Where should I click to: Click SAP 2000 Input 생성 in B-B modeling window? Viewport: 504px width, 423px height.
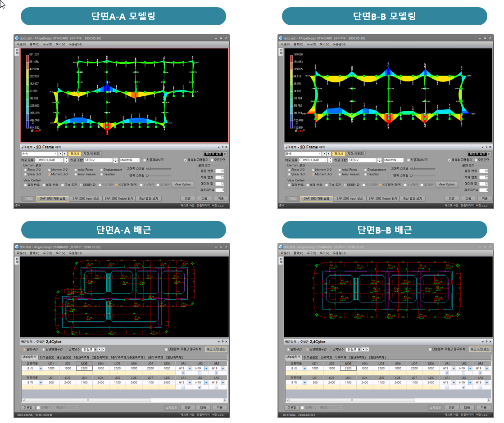click(350, 199)
